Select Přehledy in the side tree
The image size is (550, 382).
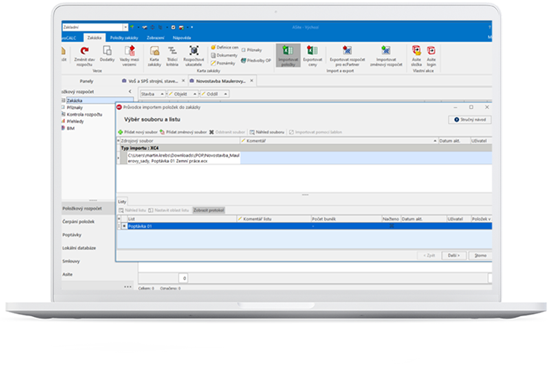point(75,121)
